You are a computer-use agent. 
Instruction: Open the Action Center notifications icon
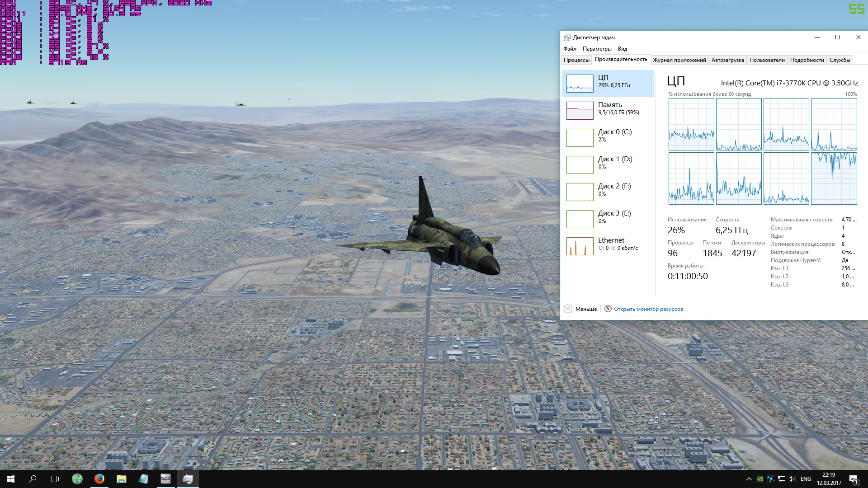pos(854,479)
